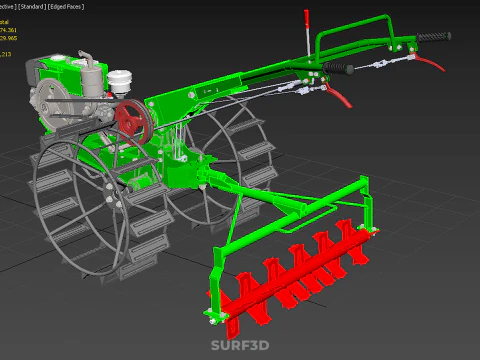Open the [Edged Faces] viewport display menu

coord(66,6)
